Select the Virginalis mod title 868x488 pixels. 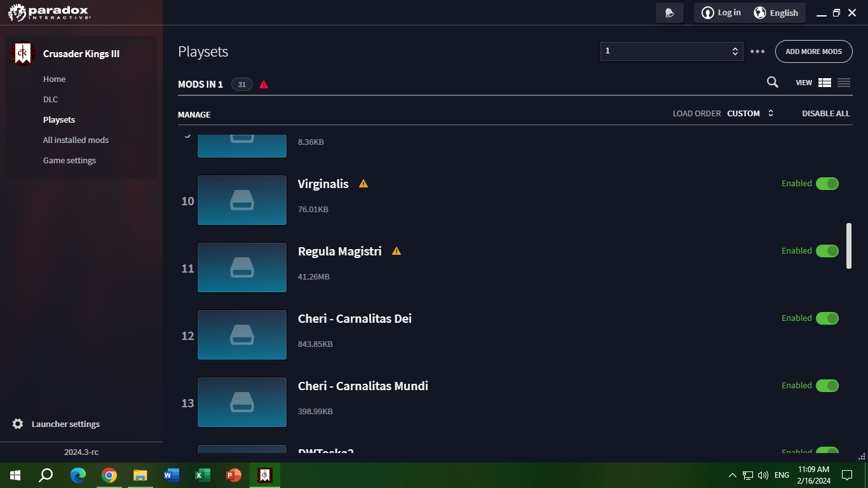323,184
